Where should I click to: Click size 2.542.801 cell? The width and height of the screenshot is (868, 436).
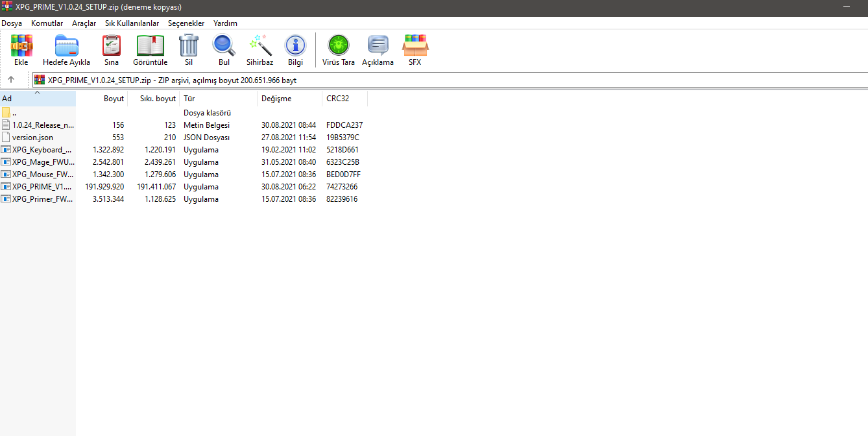click(x=108, y=162)
